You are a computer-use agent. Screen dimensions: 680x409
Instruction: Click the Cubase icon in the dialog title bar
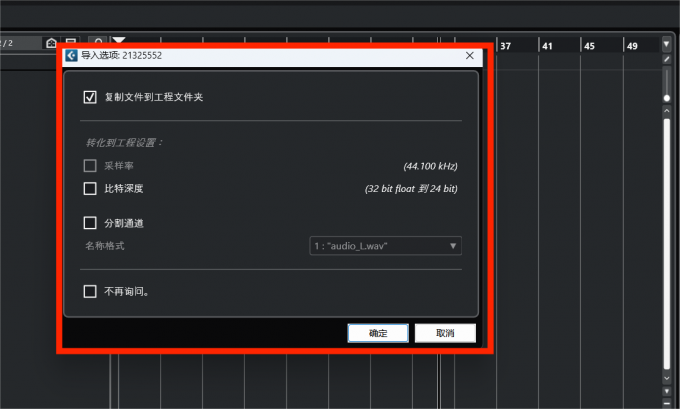pos(71,56)
